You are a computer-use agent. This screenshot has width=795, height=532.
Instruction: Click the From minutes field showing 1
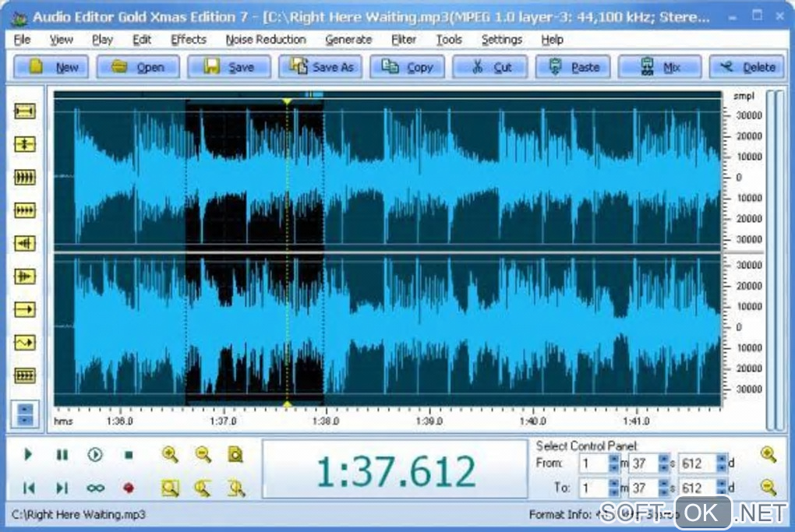pos(593,463)
